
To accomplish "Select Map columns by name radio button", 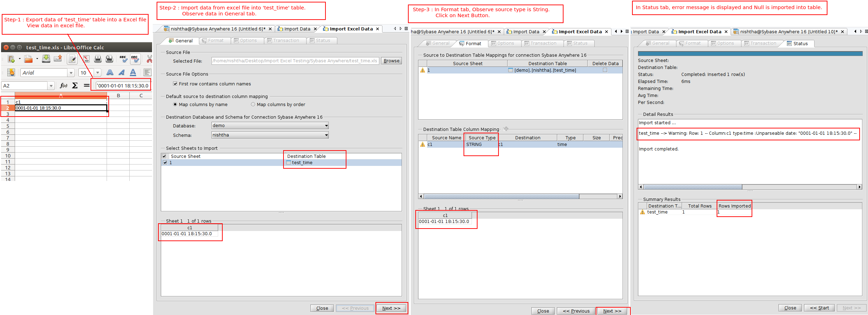I will [x=175, y=104].
